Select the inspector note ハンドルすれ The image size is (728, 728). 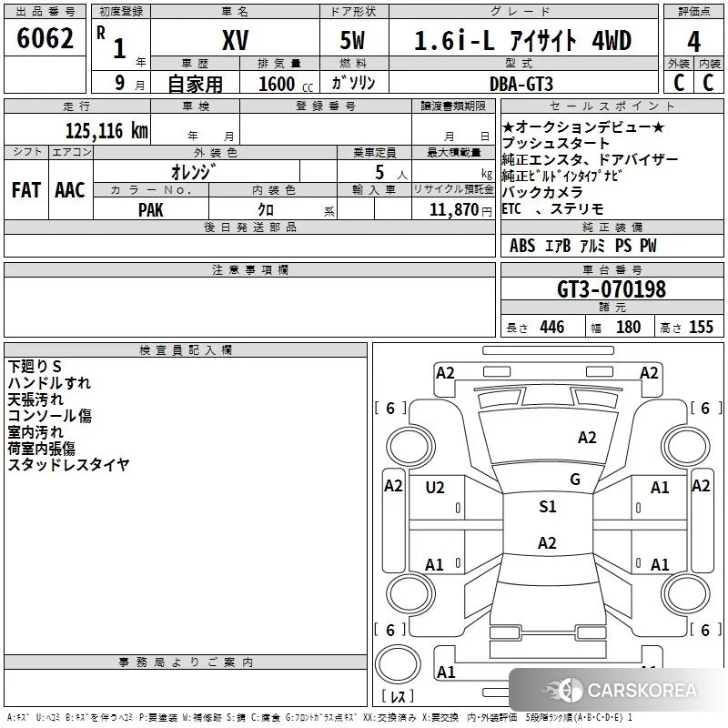pyautogui.click(x=49, y=382)
